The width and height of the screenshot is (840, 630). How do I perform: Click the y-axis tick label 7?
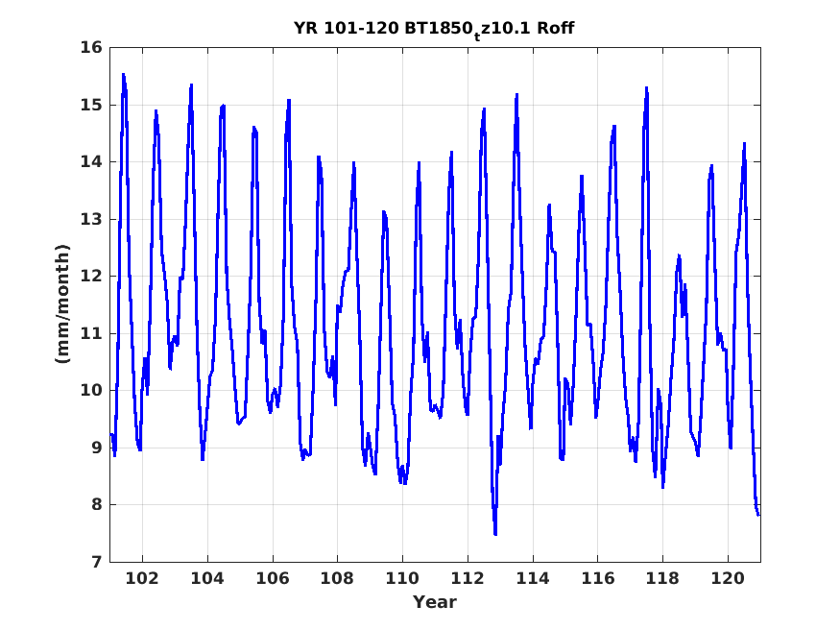pos(96,562)
